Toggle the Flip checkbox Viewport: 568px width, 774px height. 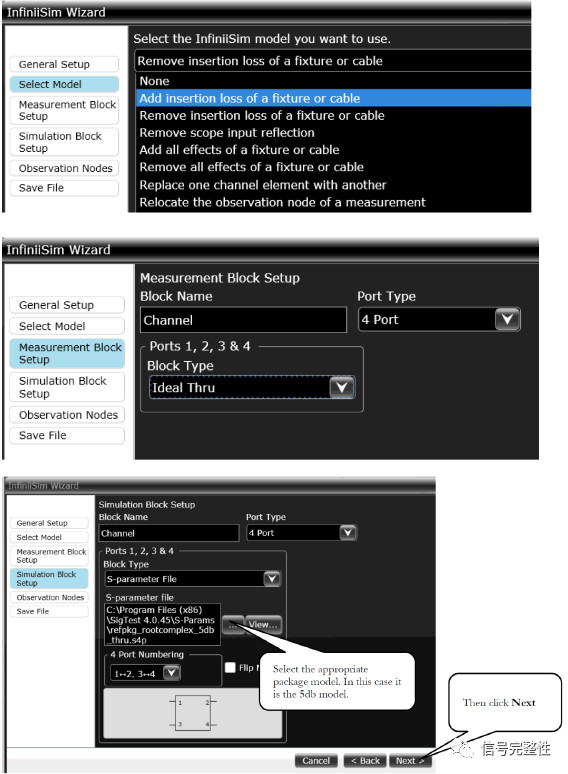click(x=230, y=667)
